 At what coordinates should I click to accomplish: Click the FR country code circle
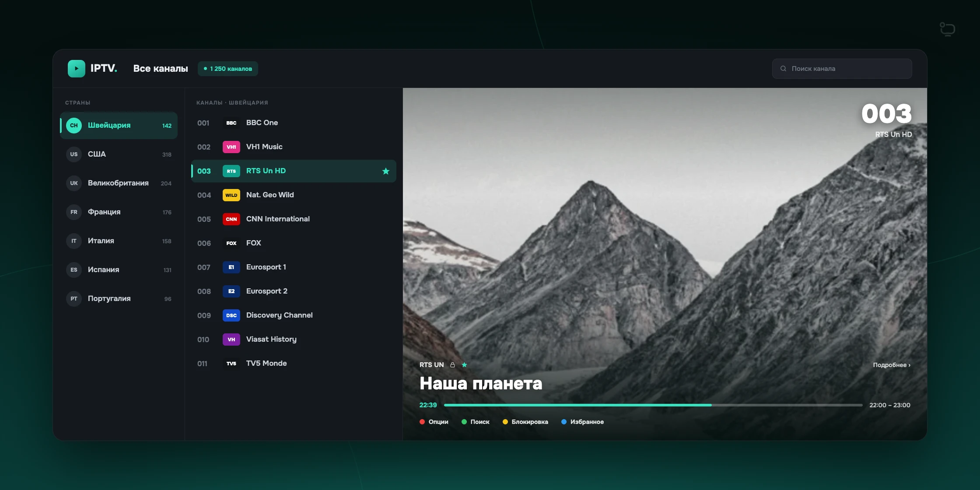click(x=74, y=212)
